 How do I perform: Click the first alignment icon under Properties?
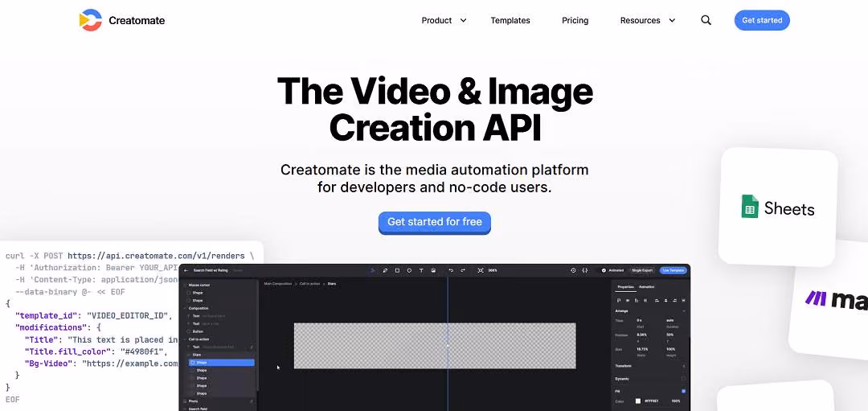[x=618, y=300]
